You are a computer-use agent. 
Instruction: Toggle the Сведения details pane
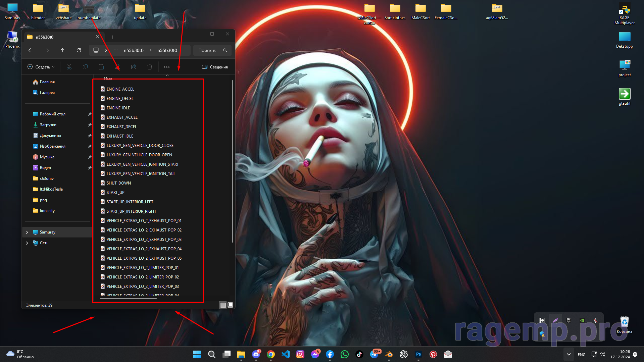(x=215, y=67)
